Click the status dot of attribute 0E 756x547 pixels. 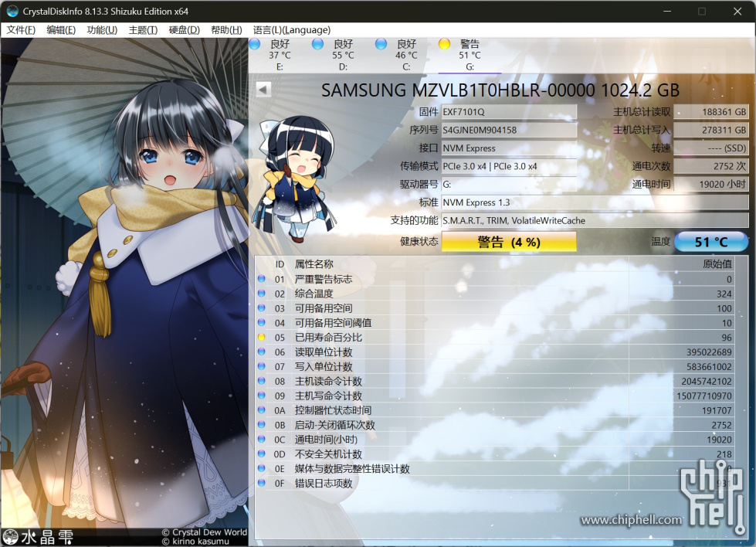tap(262, 468)
